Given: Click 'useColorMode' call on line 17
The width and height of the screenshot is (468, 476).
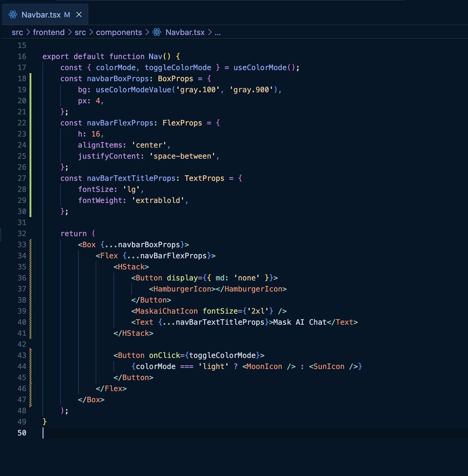Looking at the screenshot, I should [260, 67].
